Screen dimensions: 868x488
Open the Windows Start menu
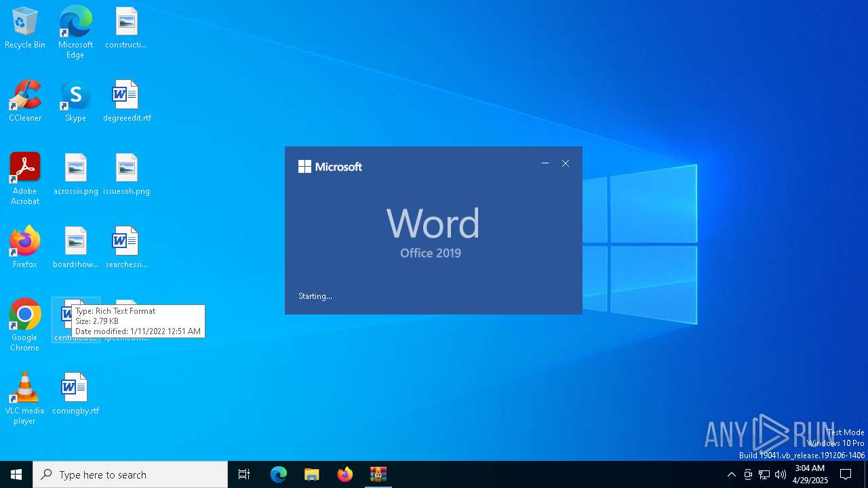pyautogui.click(x=16, y=474)
